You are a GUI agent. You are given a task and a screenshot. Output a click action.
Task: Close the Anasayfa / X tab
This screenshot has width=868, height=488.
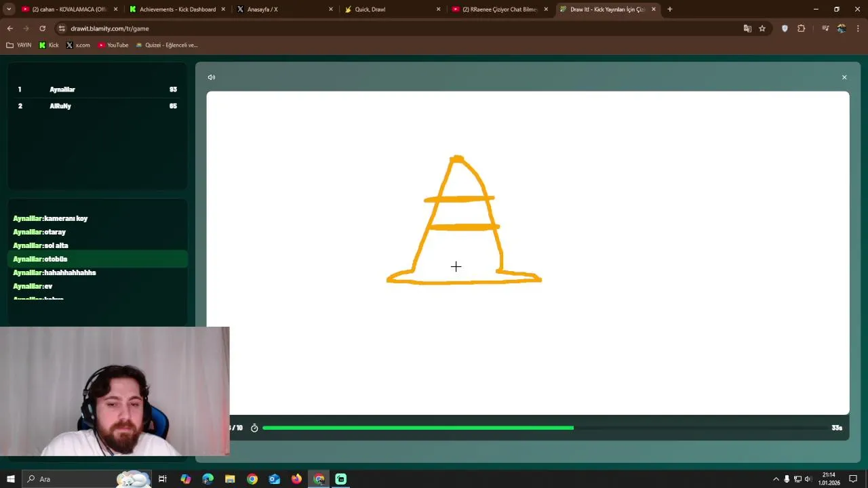click(x=331, y=9)
